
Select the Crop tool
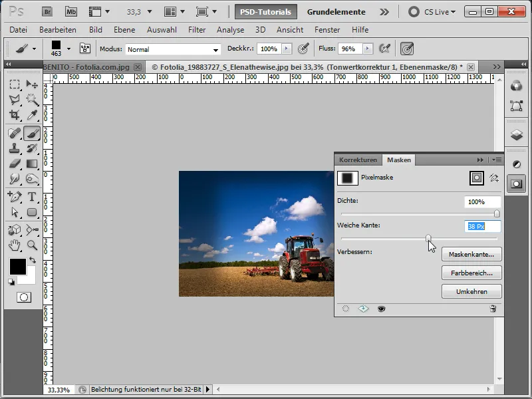(x=14, y=115)
